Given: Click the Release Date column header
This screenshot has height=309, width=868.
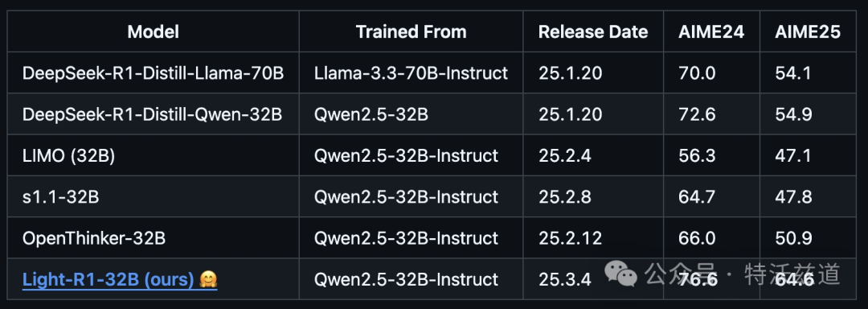Looking at the screenshot, I should pyautogui.click(x=593, y=31).
